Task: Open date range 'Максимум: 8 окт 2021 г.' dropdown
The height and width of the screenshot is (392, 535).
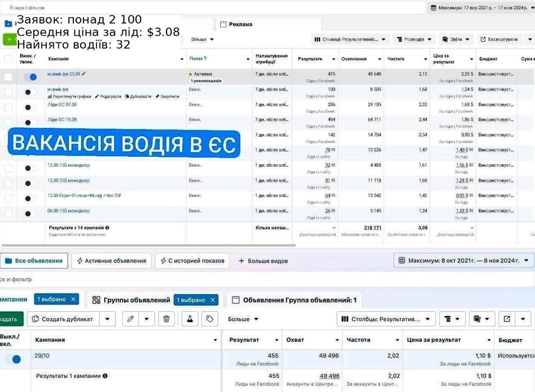Action: (x=464, y=260)
